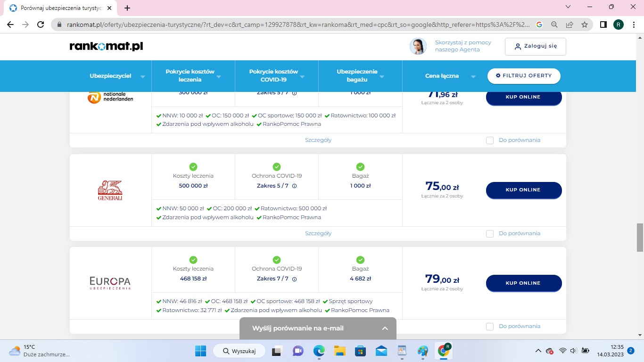Open Szczegóły for the Nationale Nederlanden offer
Viewport: 644px width, 362px height.
(318, 140)
